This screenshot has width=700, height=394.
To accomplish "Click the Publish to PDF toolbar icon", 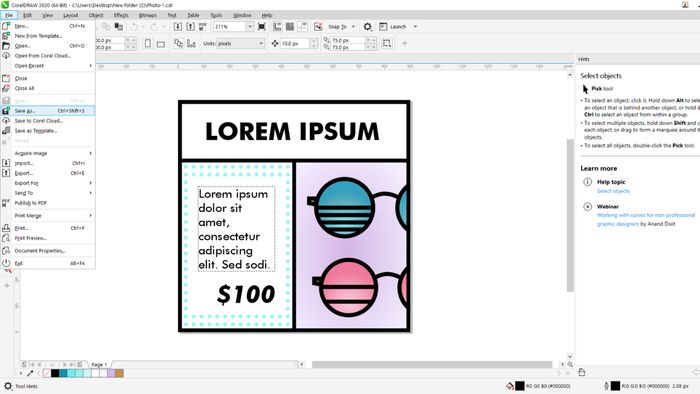I will click(203, 26).
